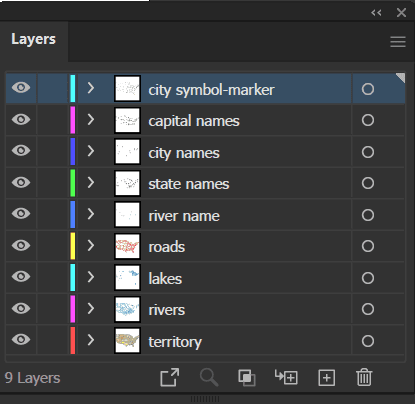Click target circle for city names layer
The width and height of the screenshot is (415, 404).
368,152
